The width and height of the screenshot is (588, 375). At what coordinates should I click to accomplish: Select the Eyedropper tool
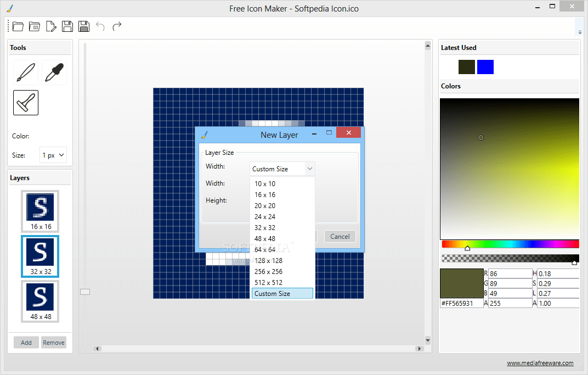coord(54,72)
